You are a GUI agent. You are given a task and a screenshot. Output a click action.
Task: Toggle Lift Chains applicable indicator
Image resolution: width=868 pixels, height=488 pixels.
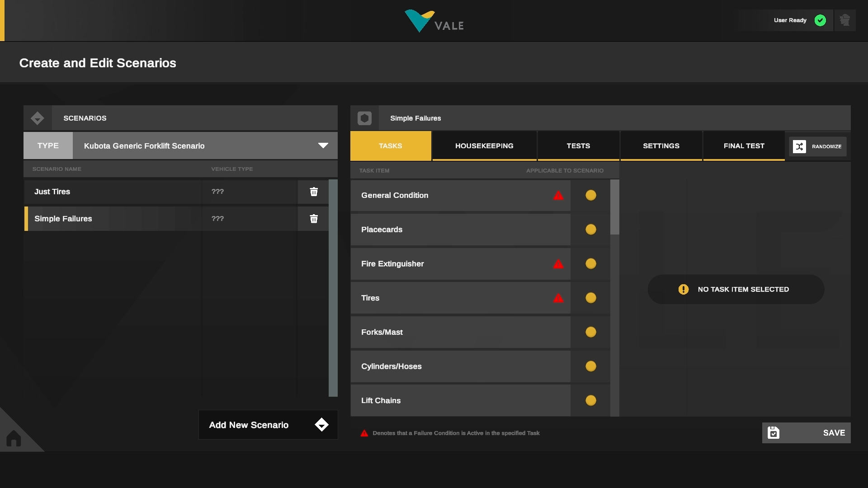click(x=590, y=400)
